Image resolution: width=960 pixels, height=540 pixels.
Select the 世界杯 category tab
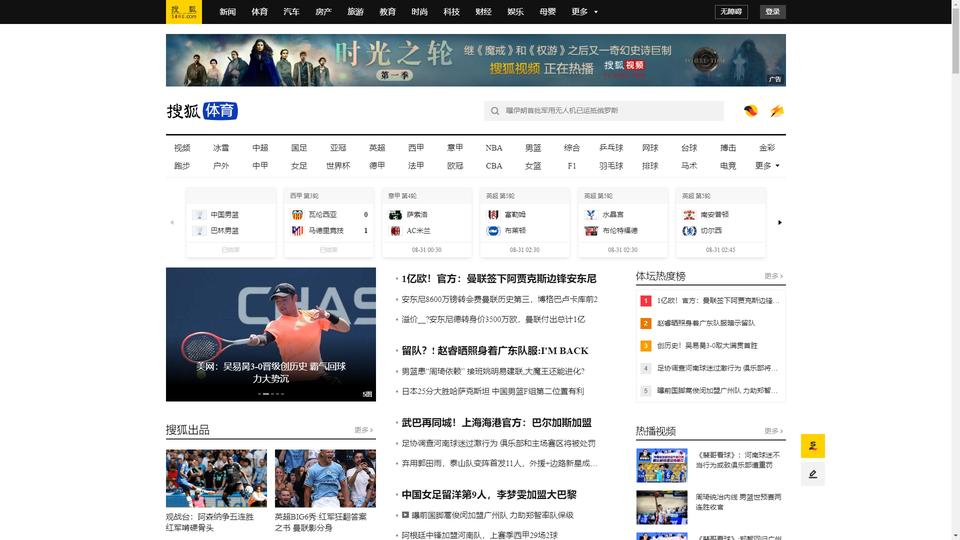pos(338,166)
